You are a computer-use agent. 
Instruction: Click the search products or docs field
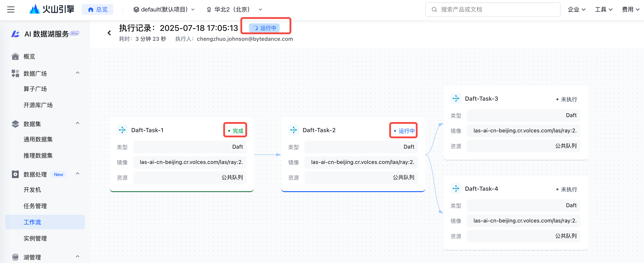(x=492, y=9)
